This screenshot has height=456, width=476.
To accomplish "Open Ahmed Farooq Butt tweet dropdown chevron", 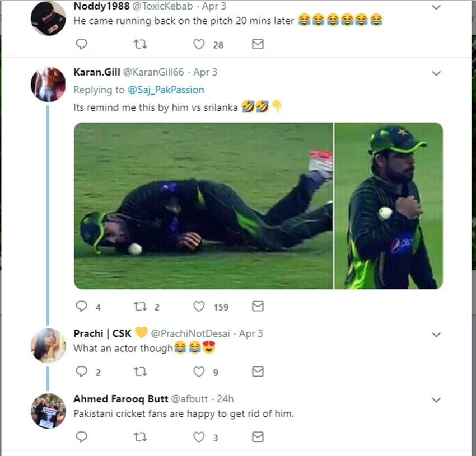I will (x=436, y=400).
